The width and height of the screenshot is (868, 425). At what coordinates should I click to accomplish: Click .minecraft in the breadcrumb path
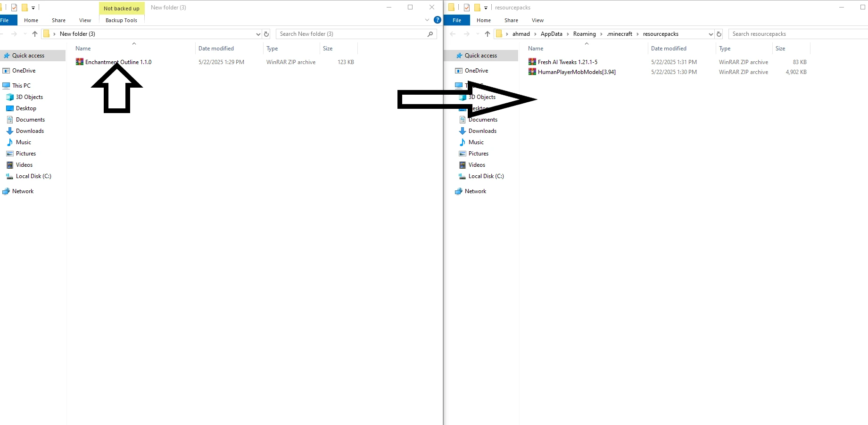(619, 34)
